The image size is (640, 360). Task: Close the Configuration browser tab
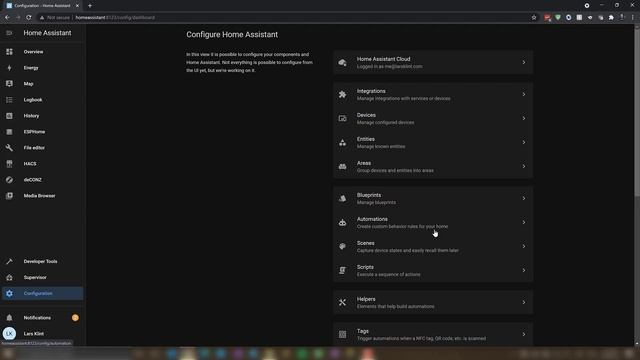click(x=77, y=6)
